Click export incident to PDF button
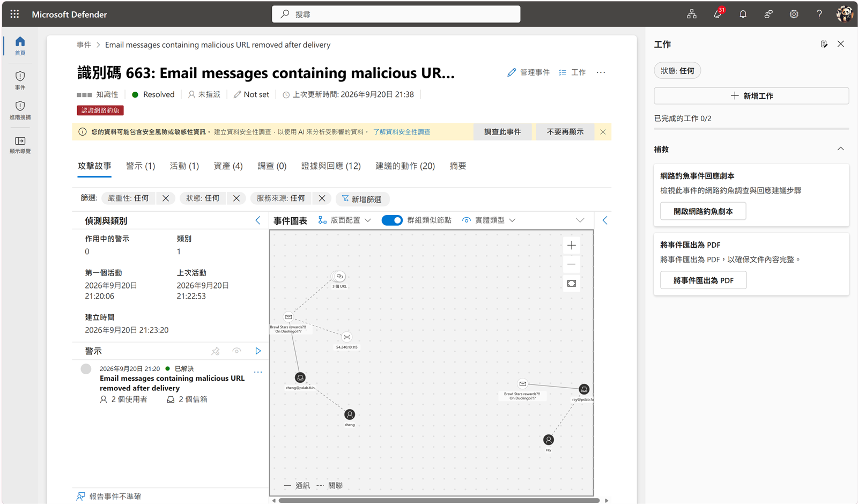Screen dimensions: 858x504 (x=703, y=280)
